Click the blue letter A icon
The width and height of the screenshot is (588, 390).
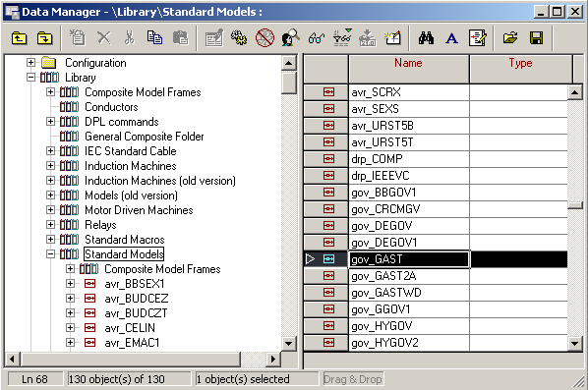pyautogui.click(x=452, y=38)
